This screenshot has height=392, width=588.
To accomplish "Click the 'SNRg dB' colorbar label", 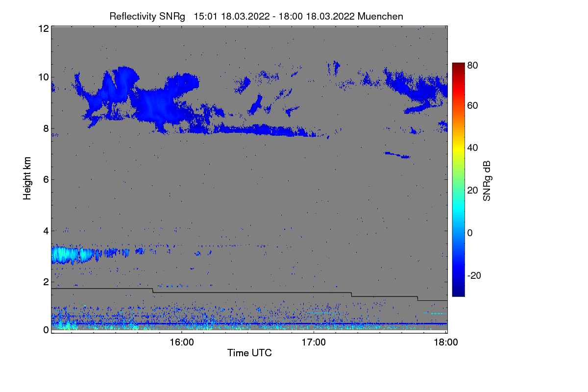I will (487, 181).
